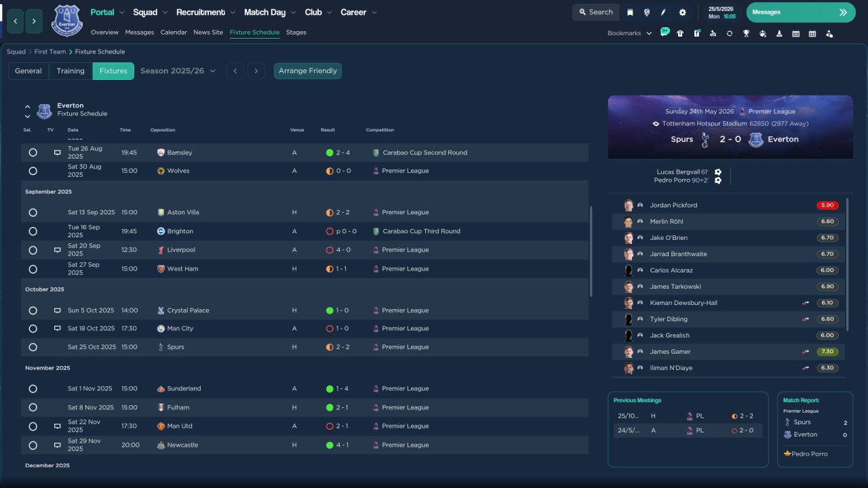Open Pedro Porro in the Match Report
Viewport: 868px width, 488px height.
coord(809,453)
